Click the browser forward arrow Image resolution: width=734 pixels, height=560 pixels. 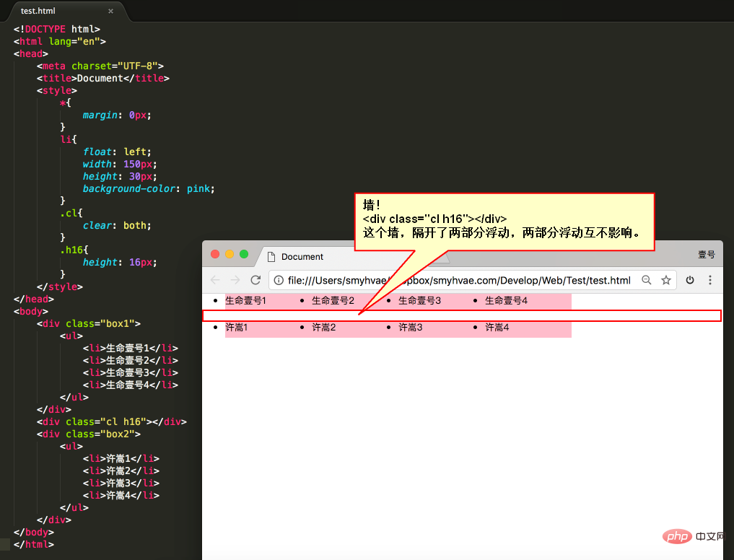point(235,280)
